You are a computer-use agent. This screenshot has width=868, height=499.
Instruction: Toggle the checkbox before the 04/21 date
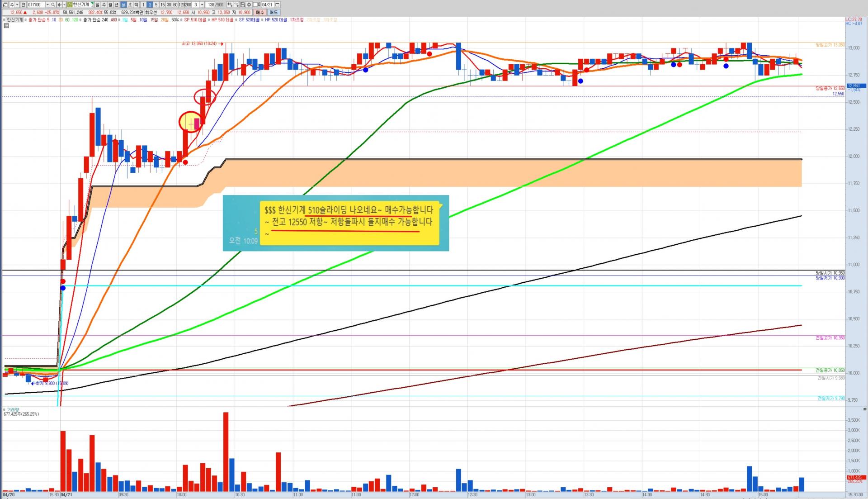click(x=255, y=5)
